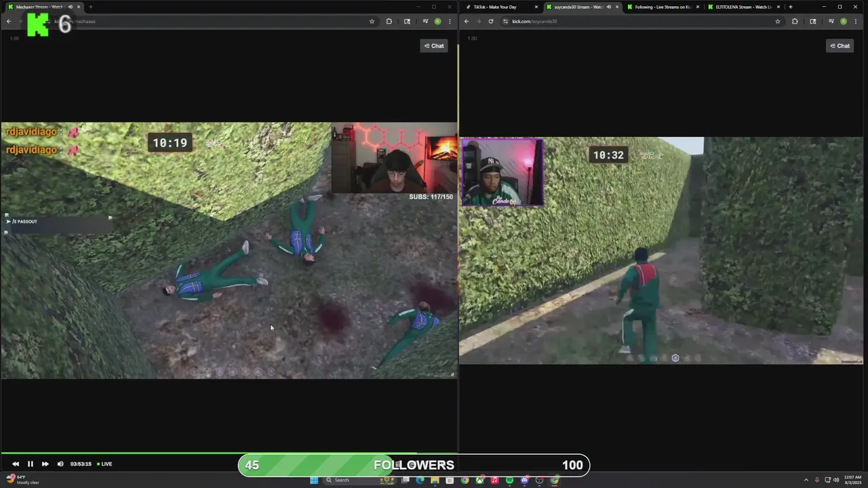
Task: Close the Mechaaax Stream tab
Action: 79,7
